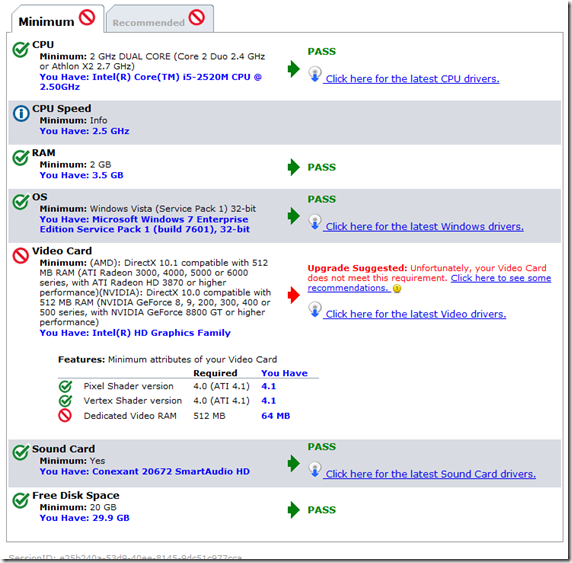Screen dimensions: 572x563
Task: Open the Recommended tab
Action: point(160,19)
